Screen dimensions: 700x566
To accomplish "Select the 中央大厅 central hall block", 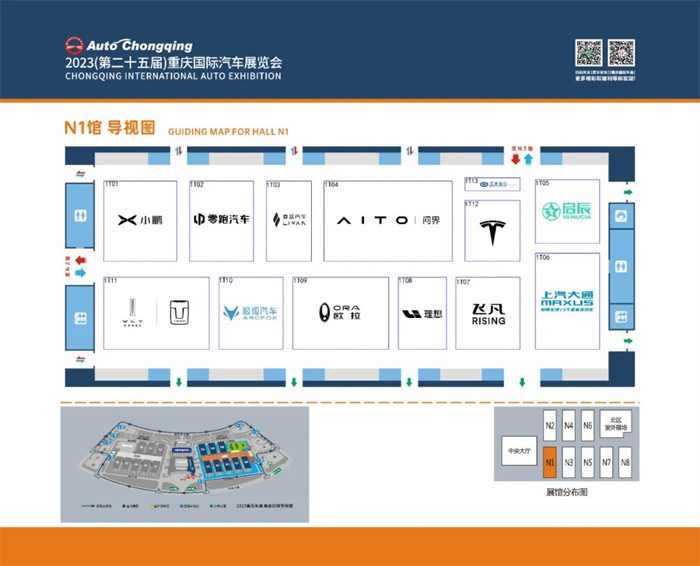I will click(519, 451).
